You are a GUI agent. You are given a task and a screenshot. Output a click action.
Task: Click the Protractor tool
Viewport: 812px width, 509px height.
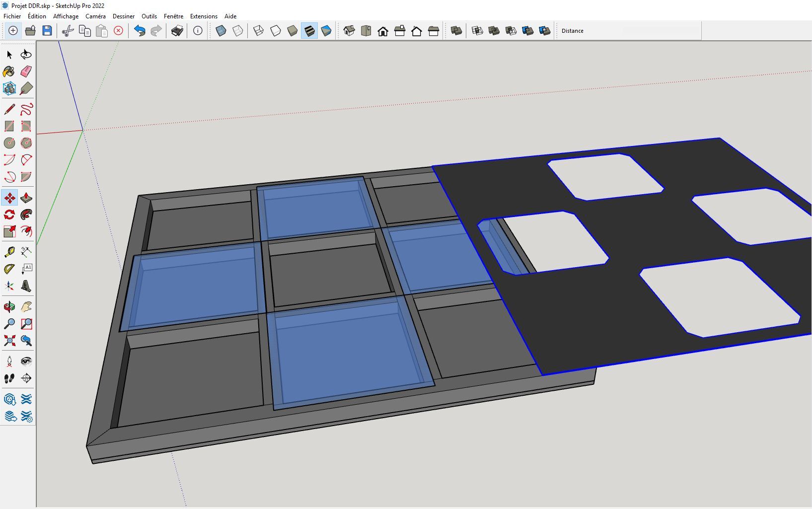click(x=9, y=269)
